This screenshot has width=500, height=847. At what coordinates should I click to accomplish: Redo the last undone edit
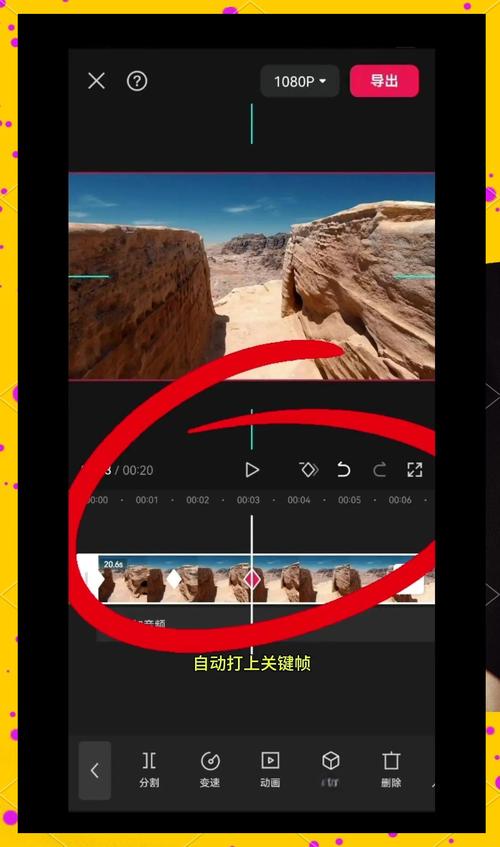[x=380, y=470]
